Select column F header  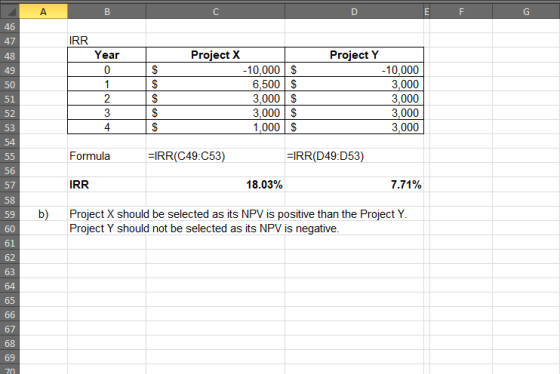pos(461,11)
